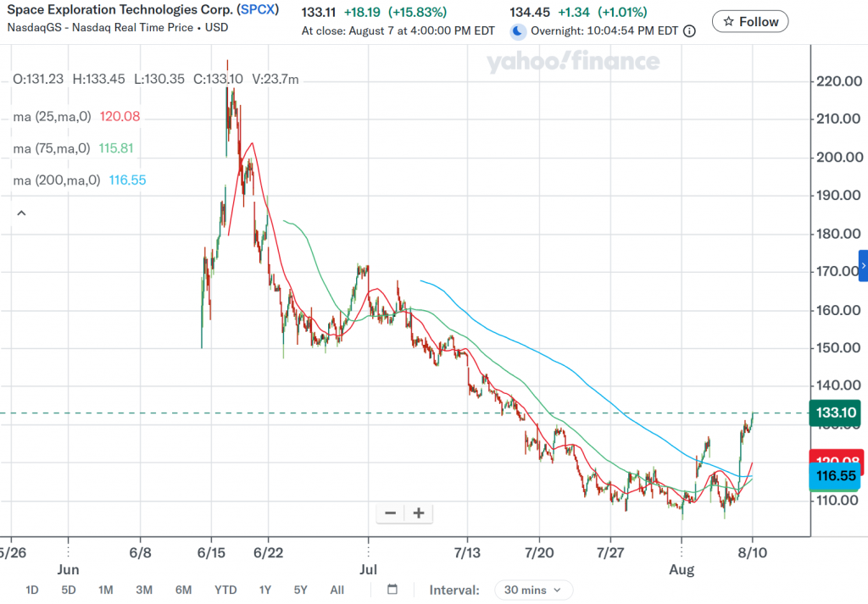
Task: Click the 8/10 date axis label
Action: coord(753,553)
